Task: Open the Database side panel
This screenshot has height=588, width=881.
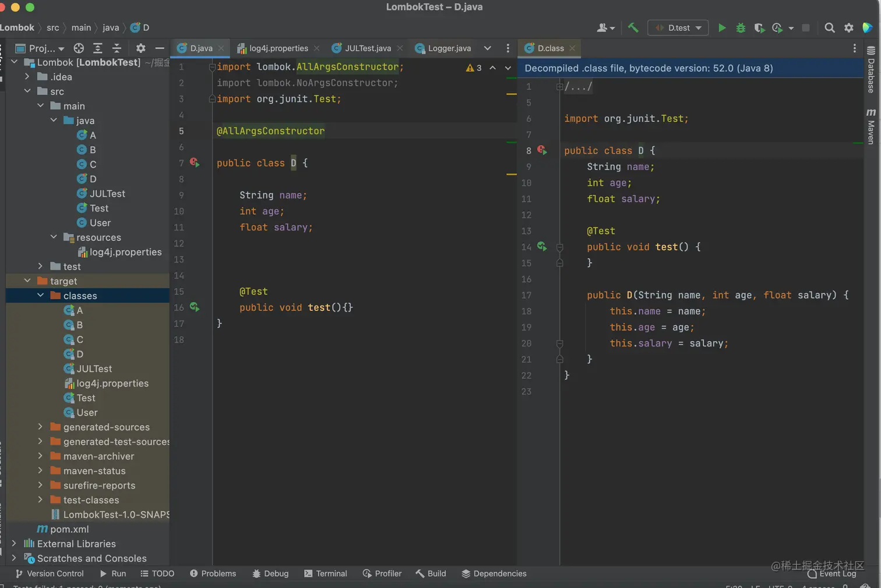Action: pos(871,69)
